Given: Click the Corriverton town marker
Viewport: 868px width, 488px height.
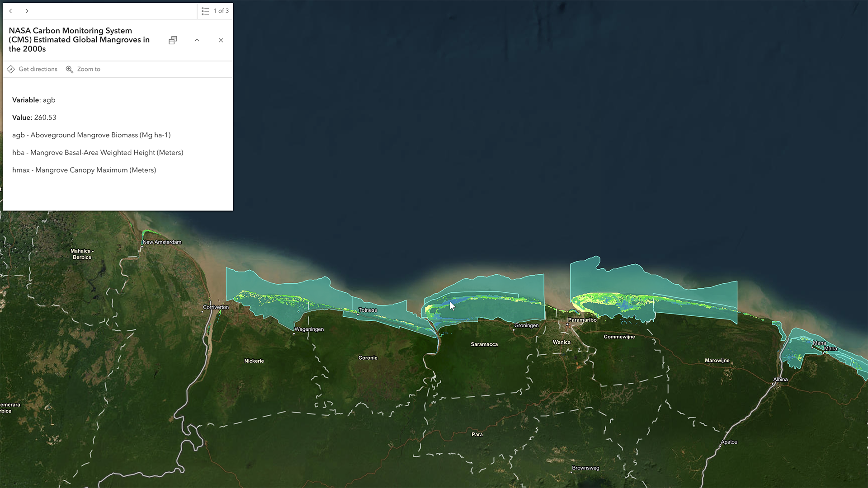Looking at the screenshot, I should click(203, 312).
